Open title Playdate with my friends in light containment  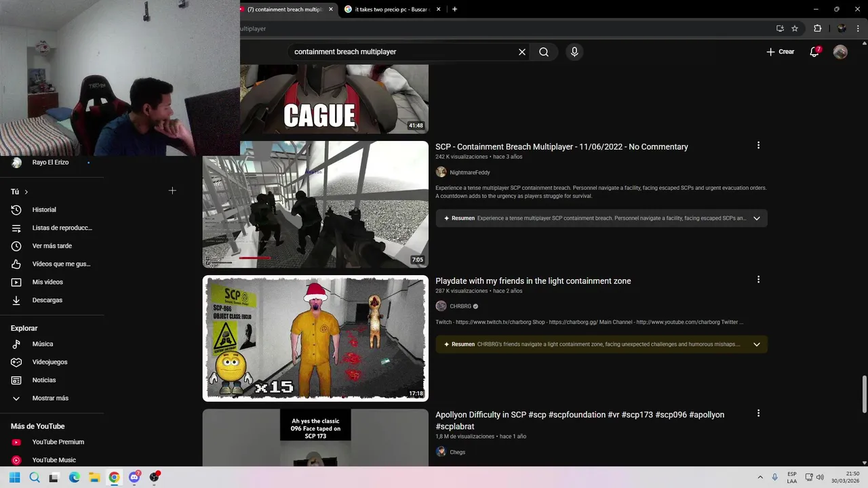pos(533,281)
